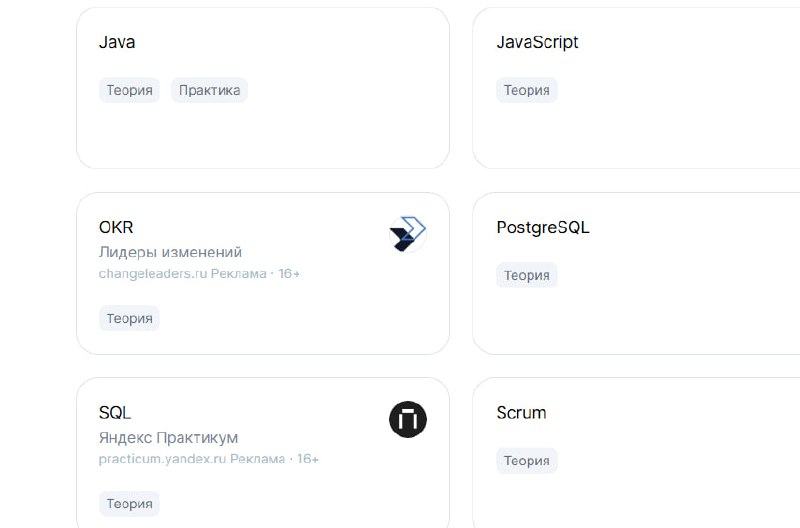Select the Теория tag under PostgreSQL
This screenshot has width=800, height=528.
(x=527, y=275)
